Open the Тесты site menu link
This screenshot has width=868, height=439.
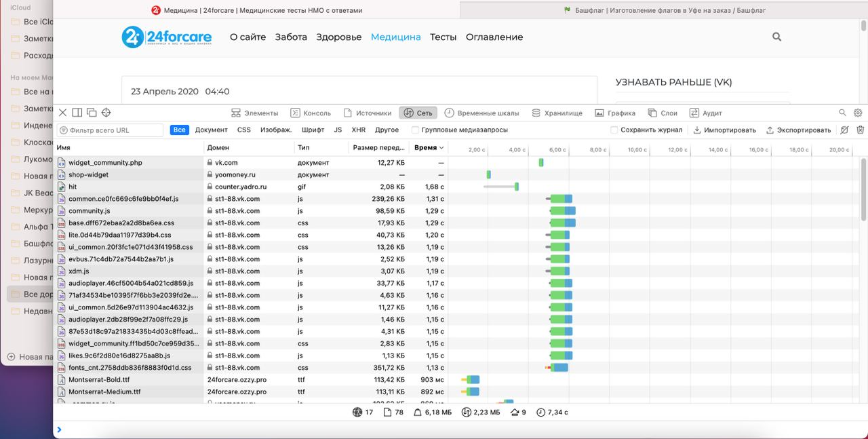pos(443,37)
